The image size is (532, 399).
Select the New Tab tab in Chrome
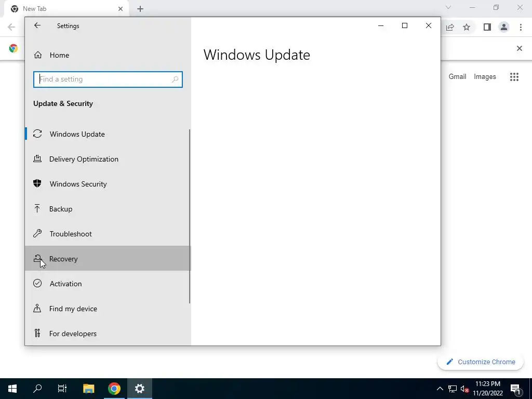[66, 9]
